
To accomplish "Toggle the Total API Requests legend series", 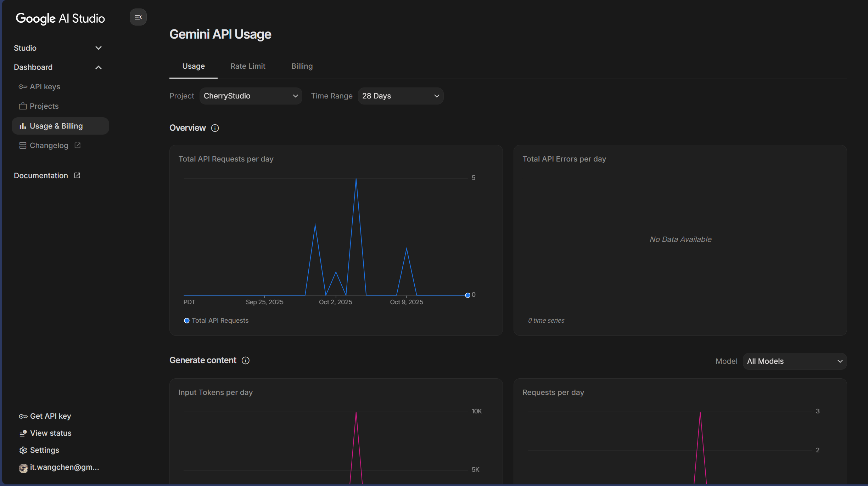I will (216, 321).
